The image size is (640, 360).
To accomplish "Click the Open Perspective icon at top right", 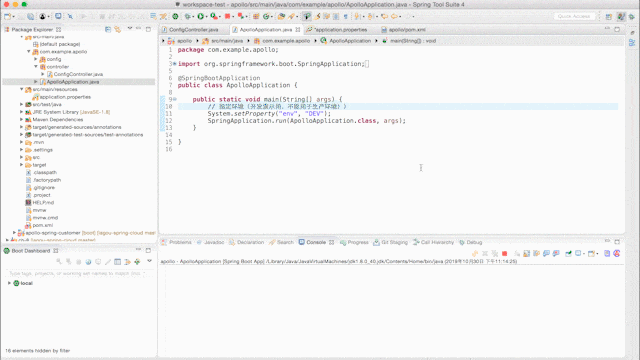I will pos(609,16).
